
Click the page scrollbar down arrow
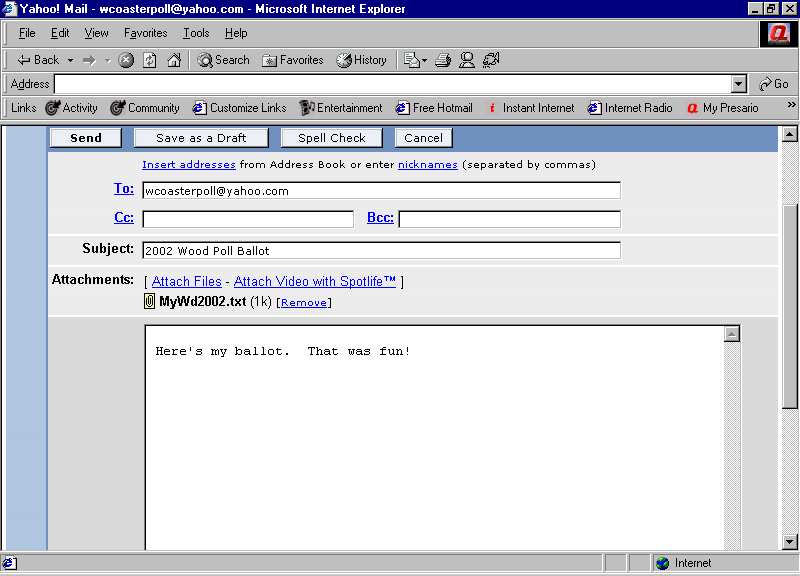pos(788,542)
